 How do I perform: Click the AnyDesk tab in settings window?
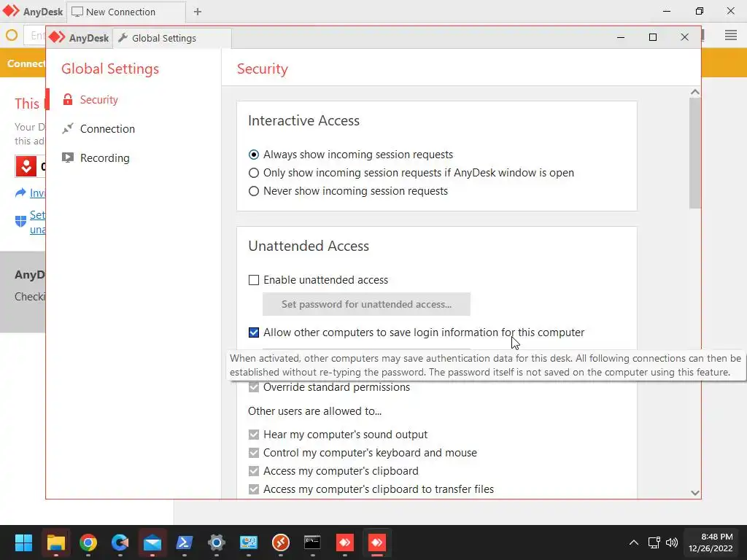[x=79, y=38]
